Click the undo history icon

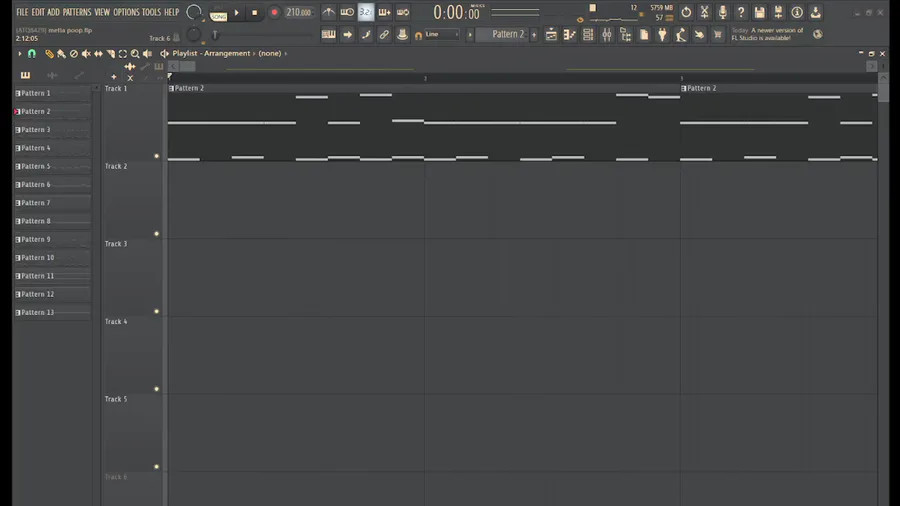pyautogui.click(x=686, y=12)
